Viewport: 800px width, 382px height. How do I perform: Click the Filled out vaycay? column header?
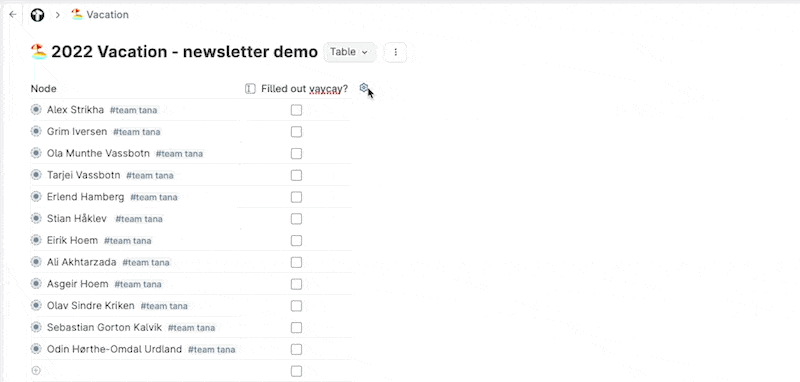(305, 89)
